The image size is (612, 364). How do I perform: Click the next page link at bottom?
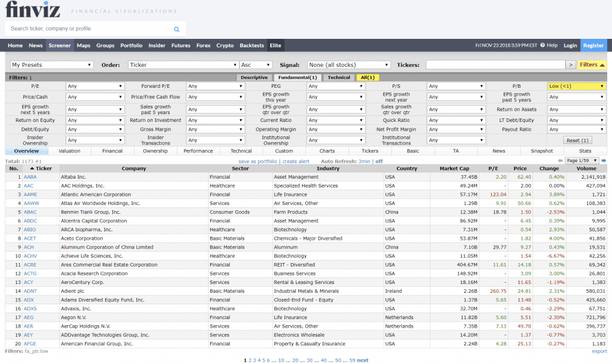(363, 360)
